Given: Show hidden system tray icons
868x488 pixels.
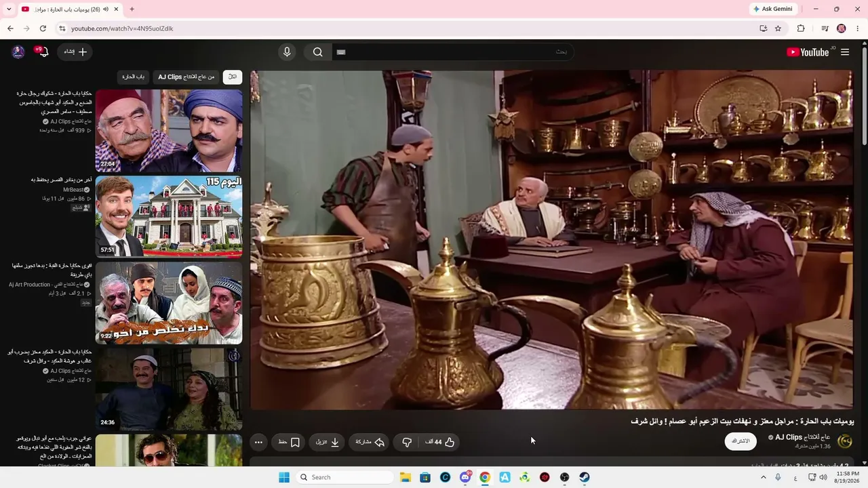Looking at the screenshot, I should 763,477.
